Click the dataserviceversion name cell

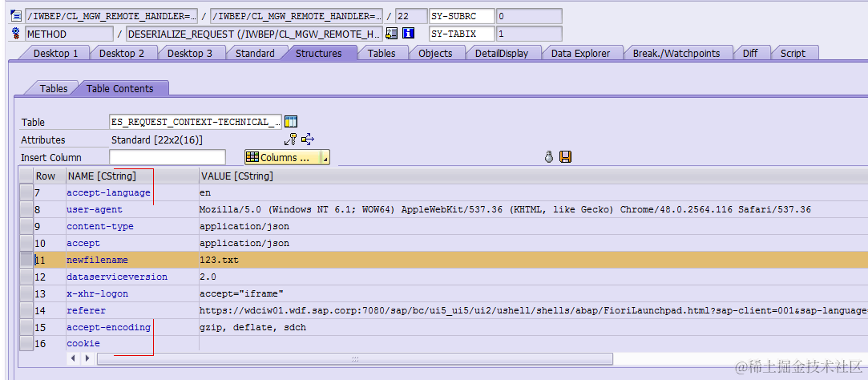point(132,277)
